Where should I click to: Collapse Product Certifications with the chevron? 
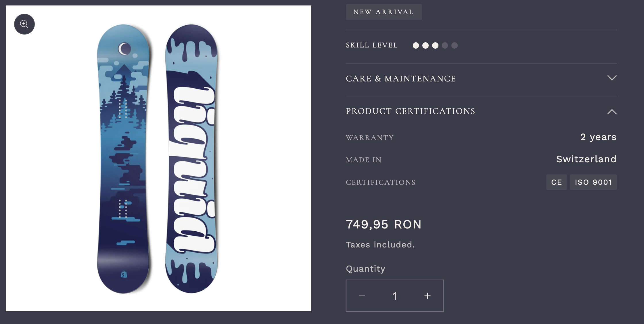(612, 112)
